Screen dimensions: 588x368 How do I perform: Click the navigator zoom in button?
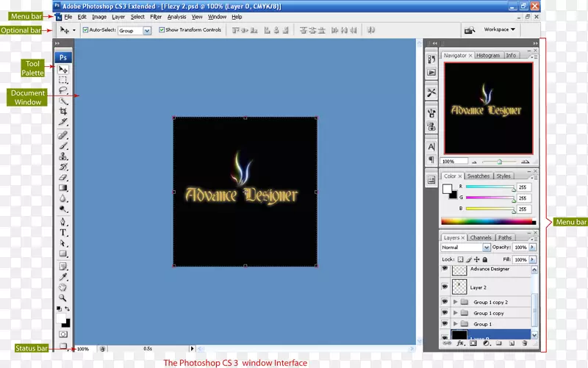[x=525, y=162]
